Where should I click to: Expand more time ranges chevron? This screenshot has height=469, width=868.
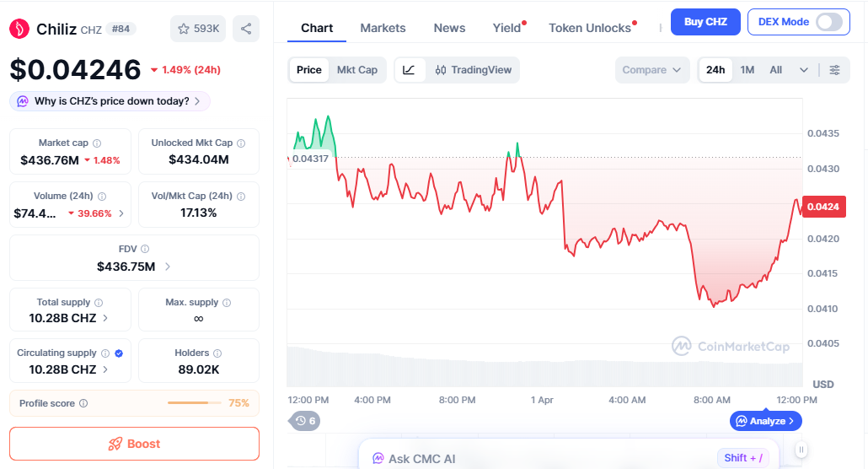click(804, 70)
